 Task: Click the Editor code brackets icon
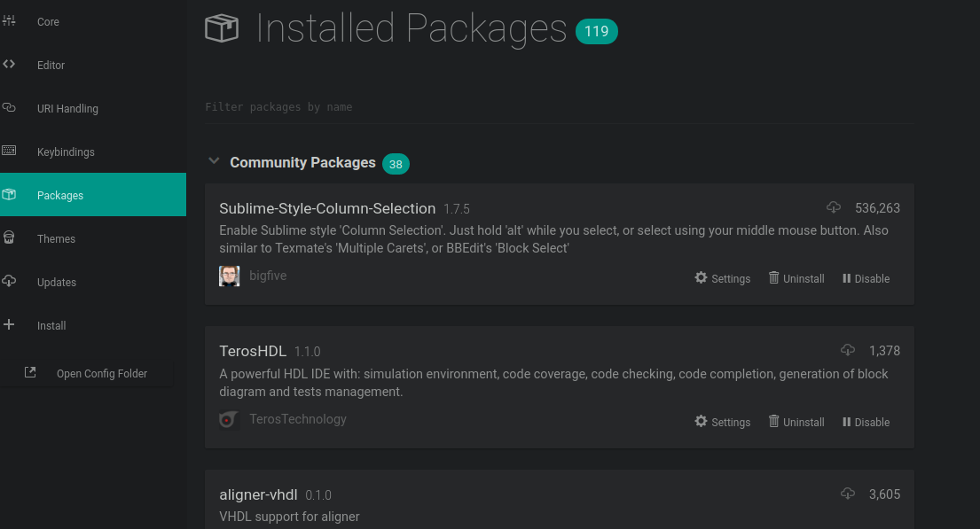pyautogui.click(x=9, y=65)
